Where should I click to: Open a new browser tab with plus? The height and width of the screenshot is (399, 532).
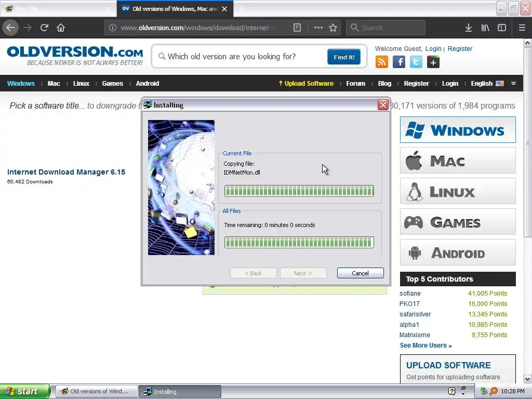[242, 8]
